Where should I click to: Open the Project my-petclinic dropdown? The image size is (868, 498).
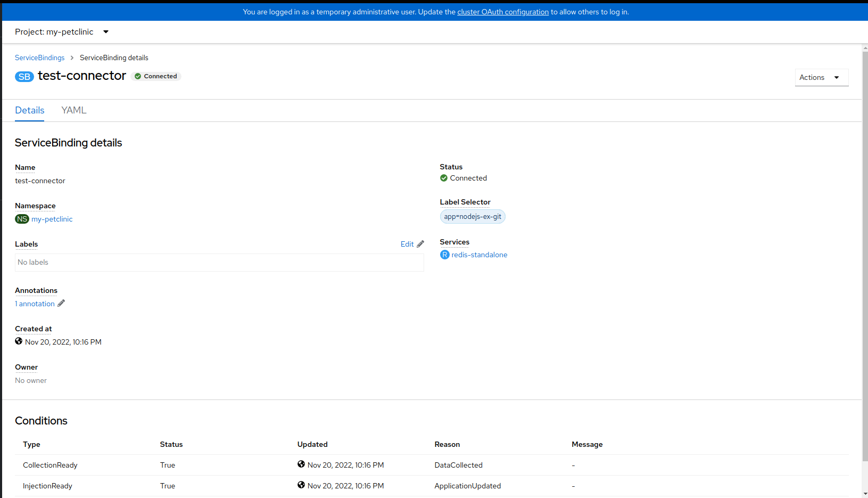pyautogui.click(x=62, y=32)
